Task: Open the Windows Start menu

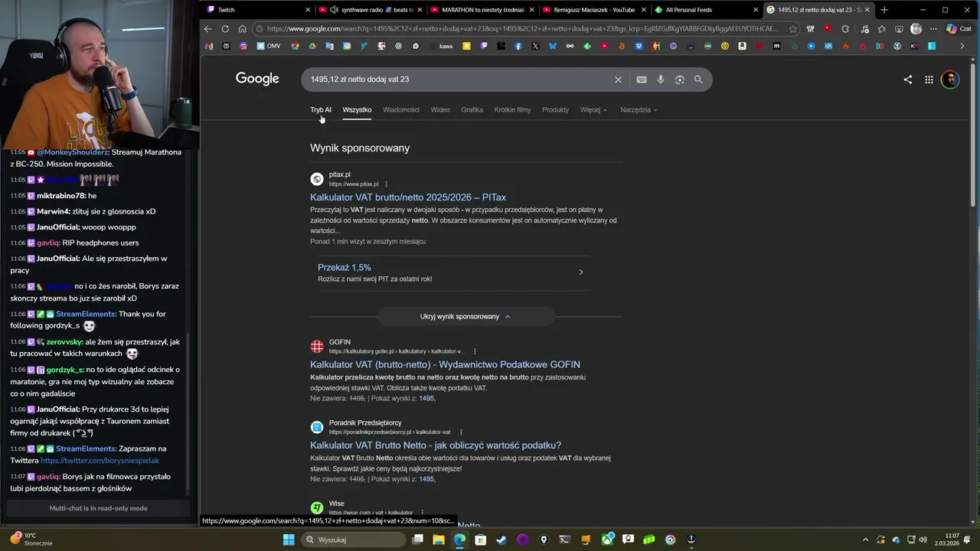Action: click(x=289, y=540)
